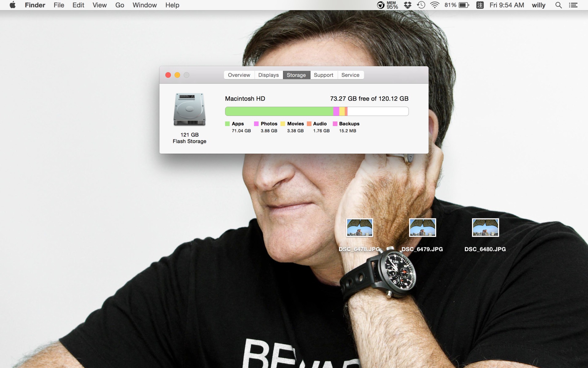Click the 73.27 GB free of 120.12 GB text
Viewport: 588px width, 368px height.
[369, 99]
